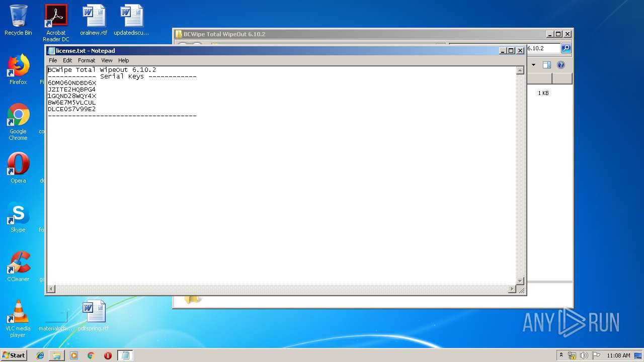Click the Action Center flag tray icon
This screenshot has height=362, width=644.
click(x=596, y=355)
